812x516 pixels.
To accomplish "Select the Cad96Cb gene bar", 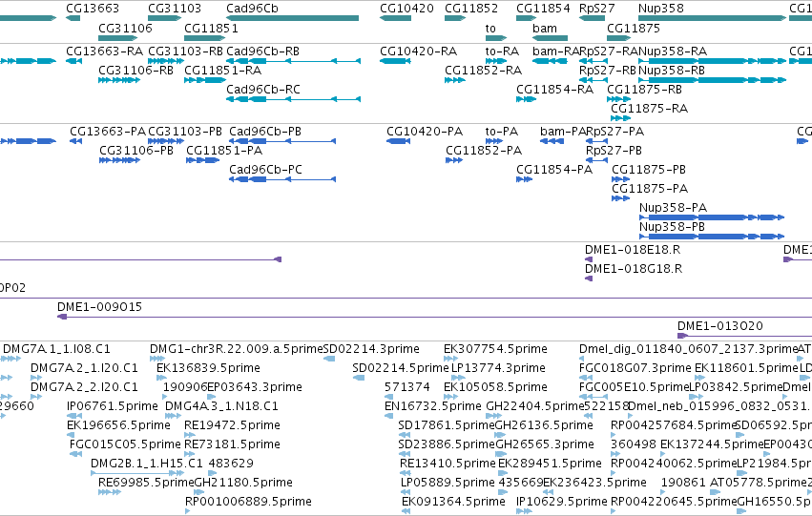I will pyautogui.click(x=293, y=18).
